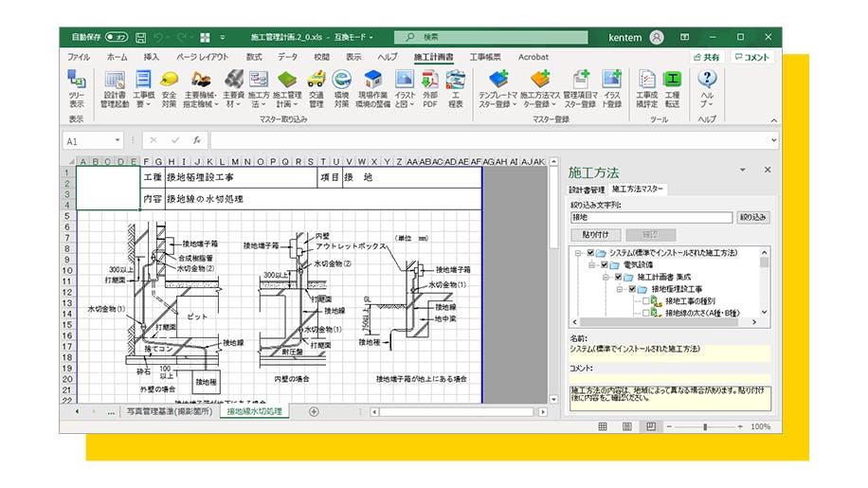Image resolution: width=868 pixels, height=488 pixels.
Task: Open the ファイル menu
Action: [x=79, y=57]
